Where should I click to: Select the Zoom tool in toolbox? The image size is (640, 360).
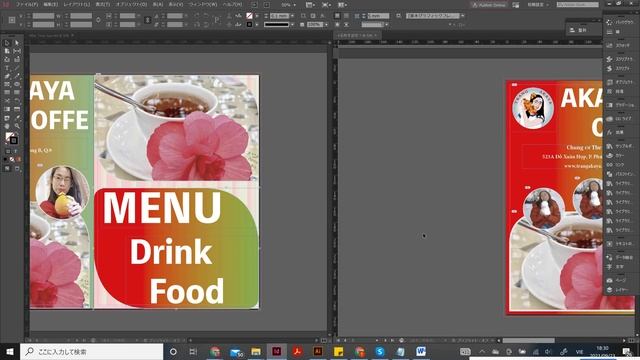click(x=17, y=126)
